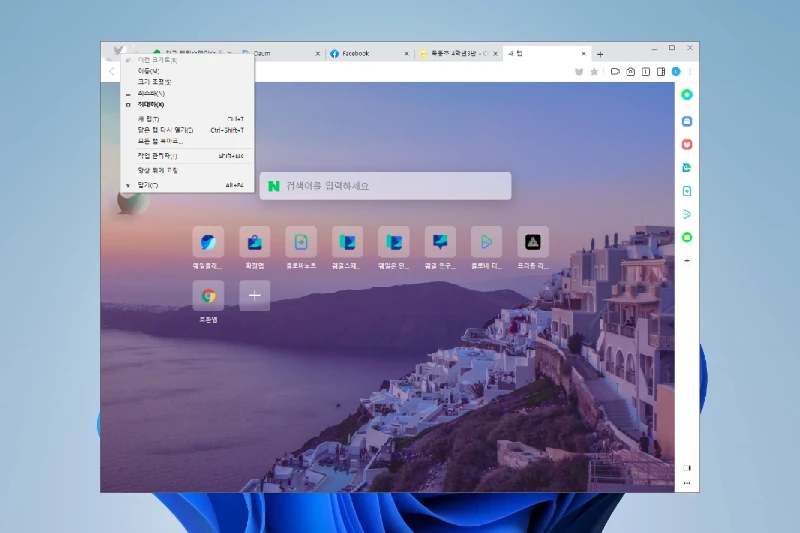Click the Naver search input box
The image size is (800, 533).
click(x=385, y=186)
